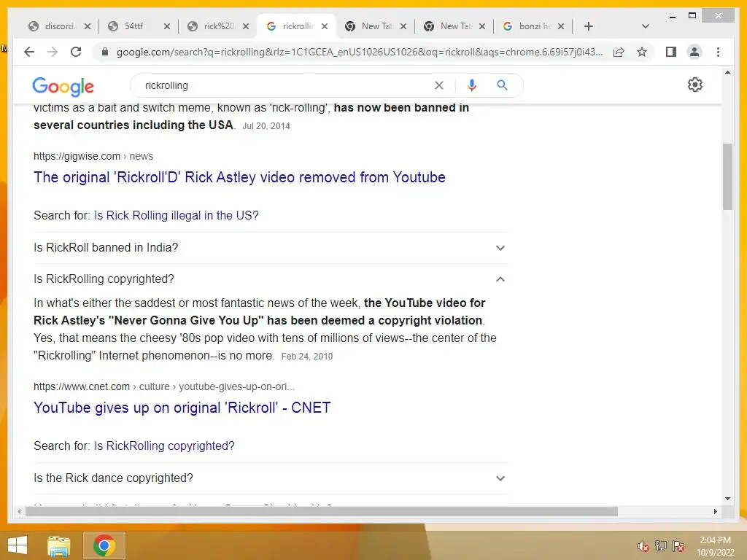Open Chrome three-dot menu

coord(718,52)
